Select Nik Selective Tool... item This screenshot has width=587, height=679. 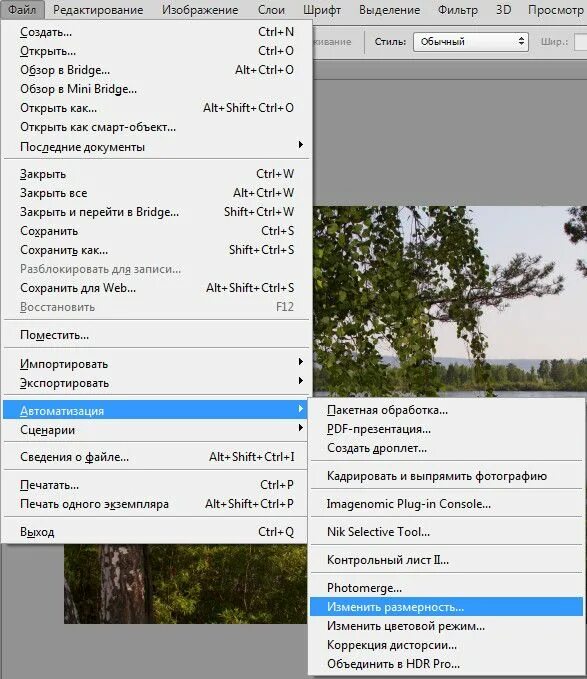(446, 532)
